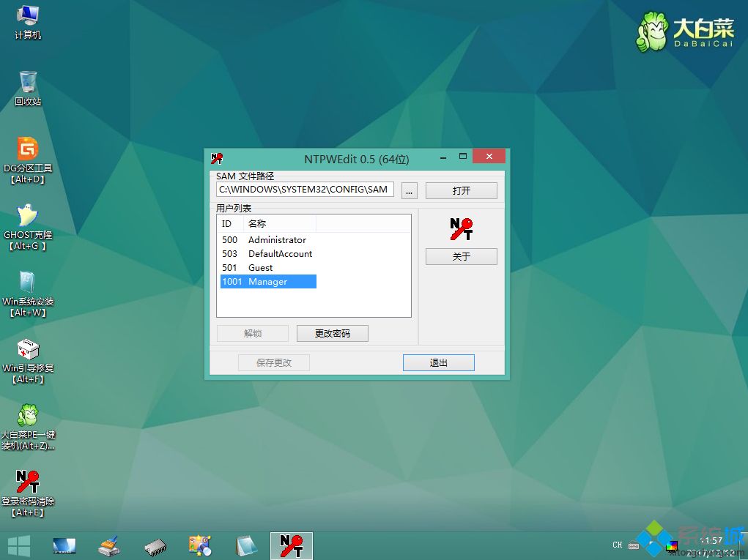Open the Windows Start button
The image size is (748, 560).
18,545
